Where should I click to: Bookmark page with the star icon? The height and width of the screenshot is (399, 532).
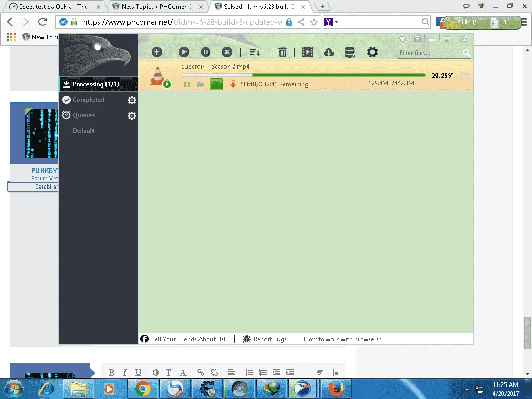click(314, 22)
